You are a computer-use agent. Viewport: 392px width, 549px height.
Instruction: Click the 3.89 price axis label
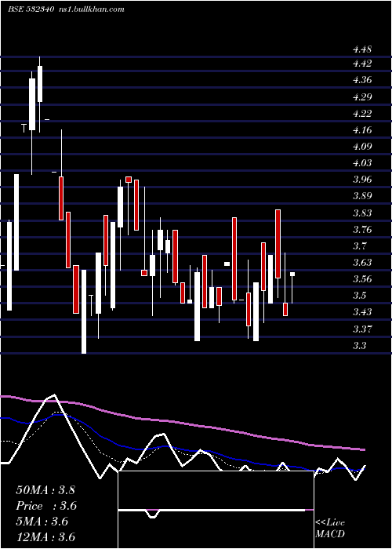coord(362,196)
